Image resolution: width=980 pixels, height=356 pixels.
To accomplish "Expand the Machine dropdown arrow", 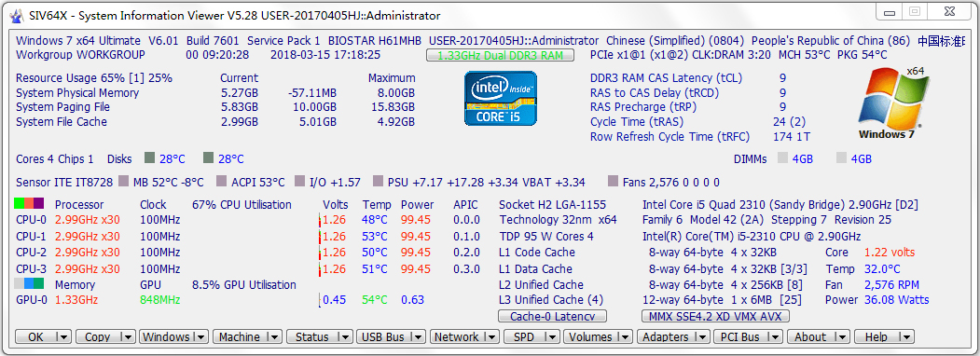I will (x=274, y=336).
